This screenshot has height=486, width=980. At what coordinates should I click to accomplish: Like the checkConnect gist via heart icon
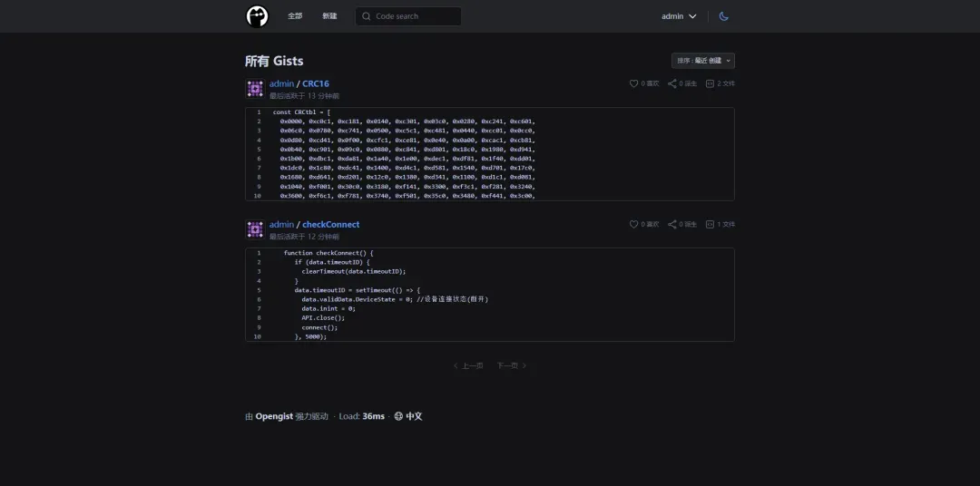click(634, 224)
